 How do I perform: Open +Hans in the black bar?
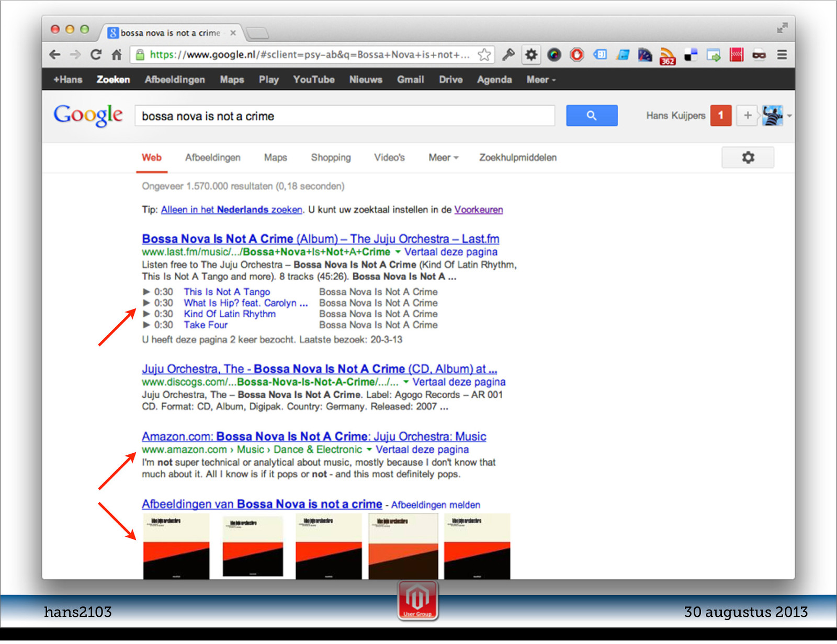point(68,79)
